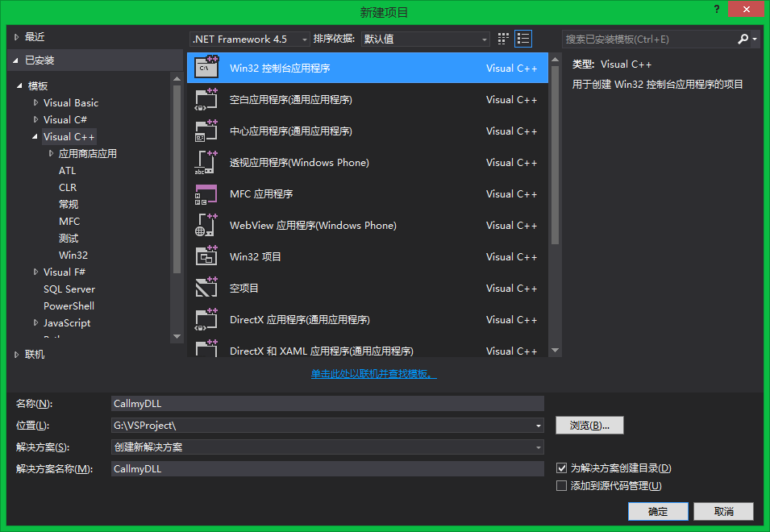The width and height of the screenshot is (770, 532).
Task: Select ATL under Visual C++
Action: point(67,170)
